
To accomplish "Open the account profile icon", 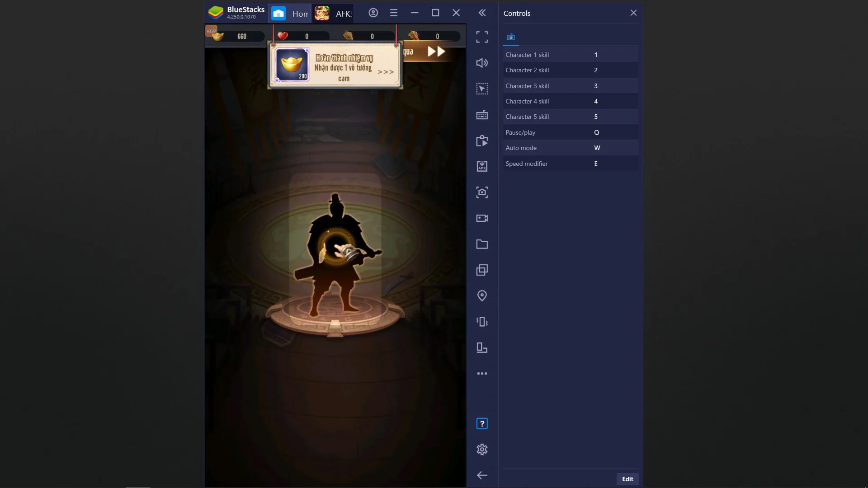I will point(373,13).
